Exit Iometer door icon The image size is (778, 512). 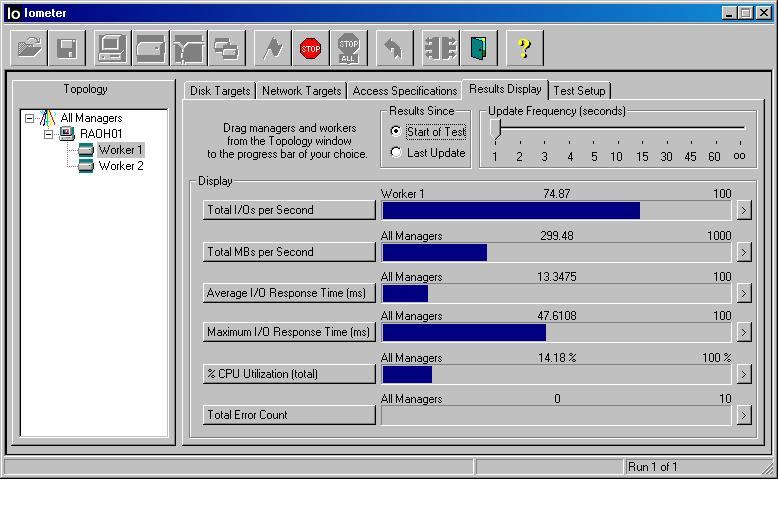pos(479,48)
